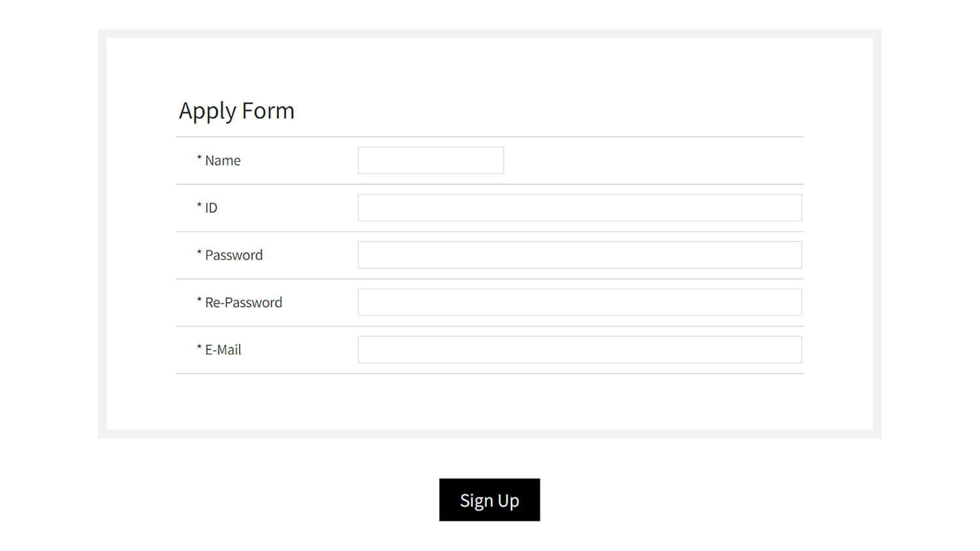Submit the form with Sign Up

[x=489, y=500]
